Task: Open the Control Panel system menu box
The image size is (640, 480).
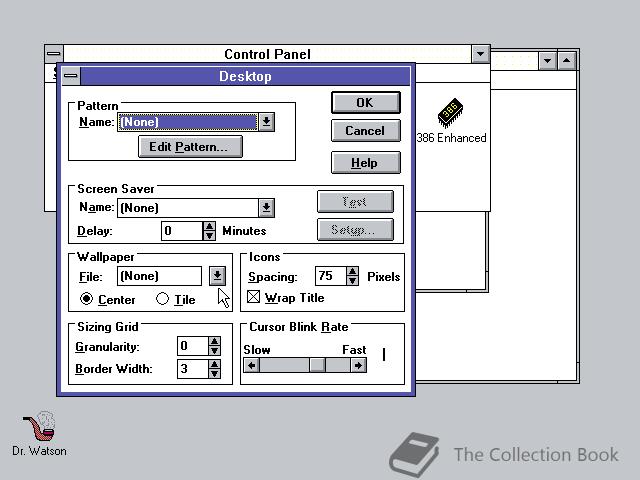Action: tap(54, 53)
